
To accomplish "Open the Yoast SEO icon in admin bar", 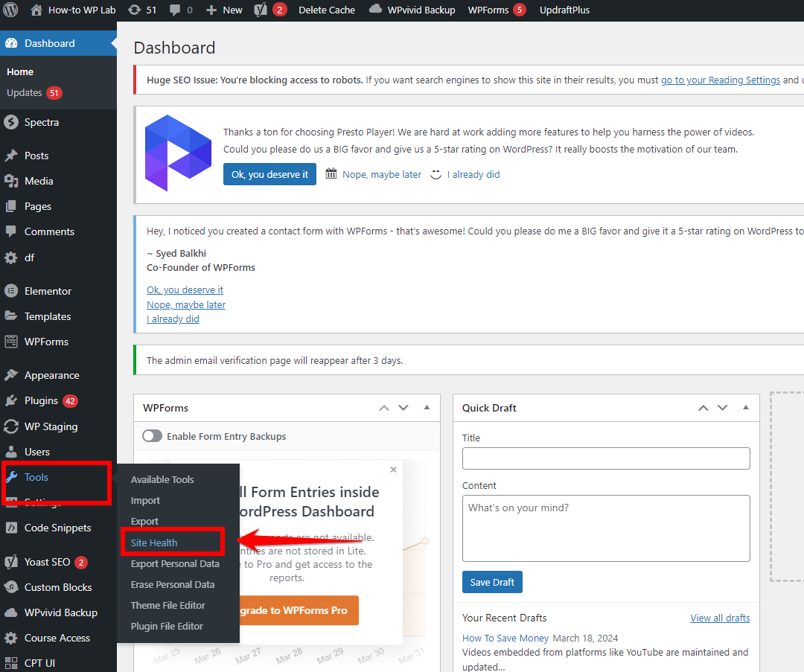I will 261,10.
